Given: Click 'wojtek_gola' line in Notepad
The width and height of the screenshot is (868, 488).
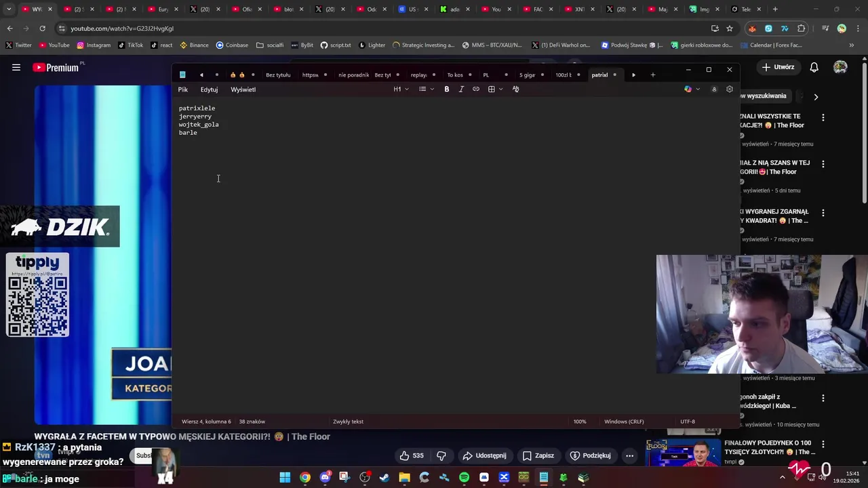Looking at the screenshot, I should (x=199, y=125).
